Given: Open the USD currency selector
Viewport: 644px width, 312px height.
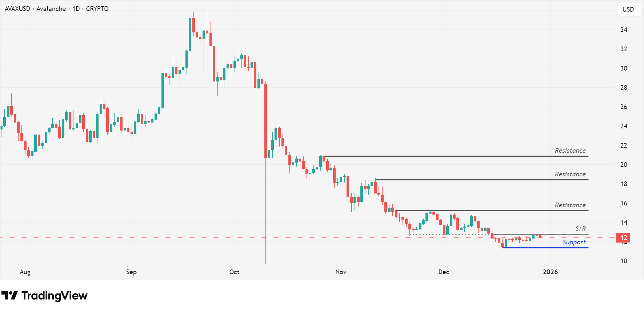Looking at the screenshot, I should point(628,9).
